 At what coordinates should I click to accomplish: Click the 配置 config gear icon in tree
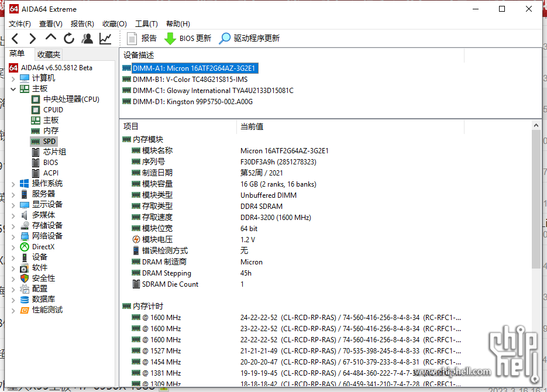coord(25,289)
